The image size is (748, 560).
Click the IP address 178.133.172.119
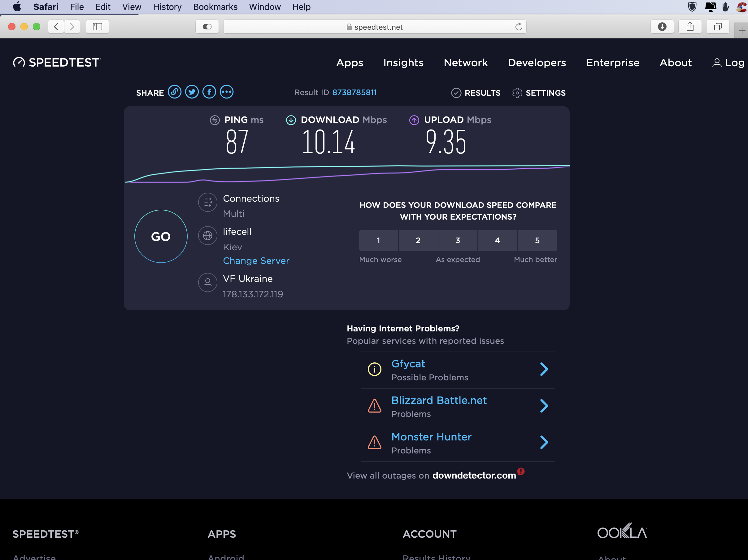(253, 294)
